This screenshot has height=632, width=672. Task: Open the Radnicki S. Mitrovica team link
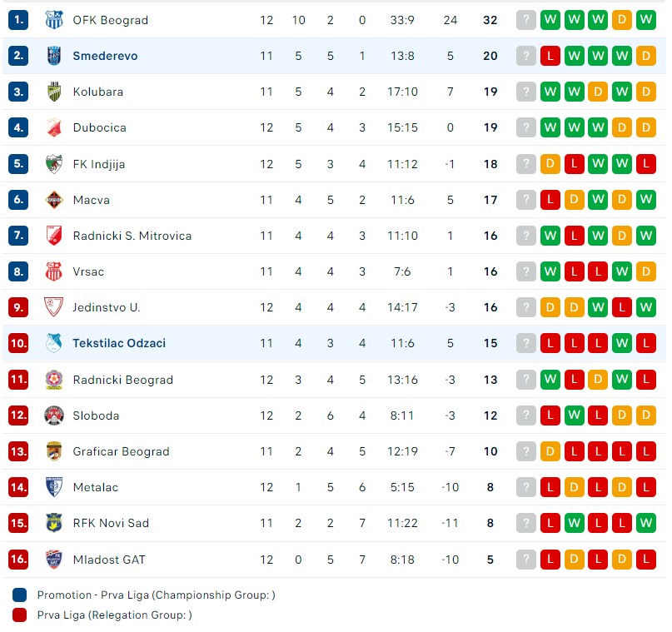click(132, 236)
